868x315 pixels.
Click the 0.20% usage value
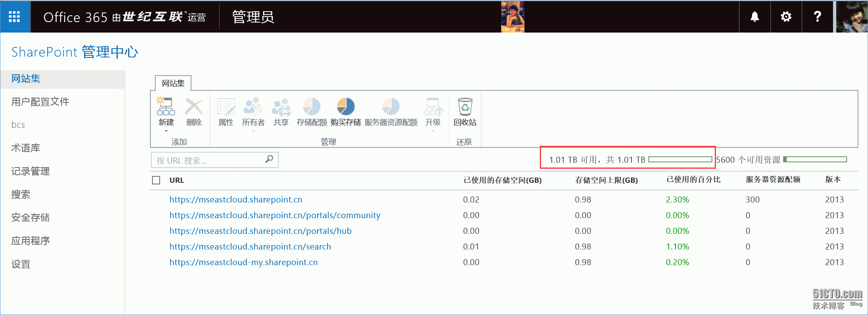pyautogui.click(x=677, y=262)
